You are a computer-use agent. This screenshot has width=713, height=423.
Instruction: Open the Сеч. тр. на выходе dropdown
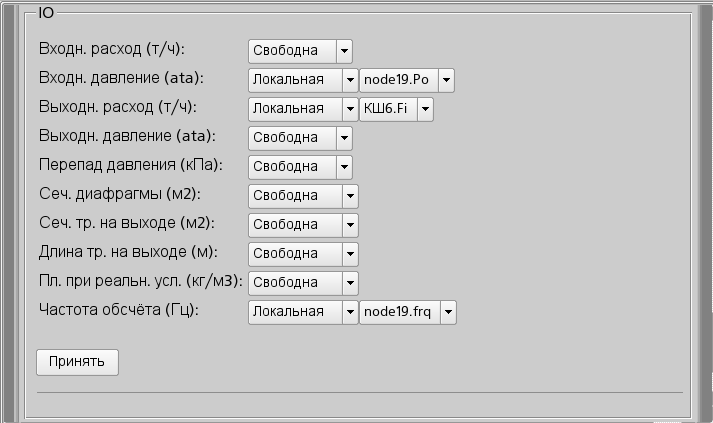302,224
